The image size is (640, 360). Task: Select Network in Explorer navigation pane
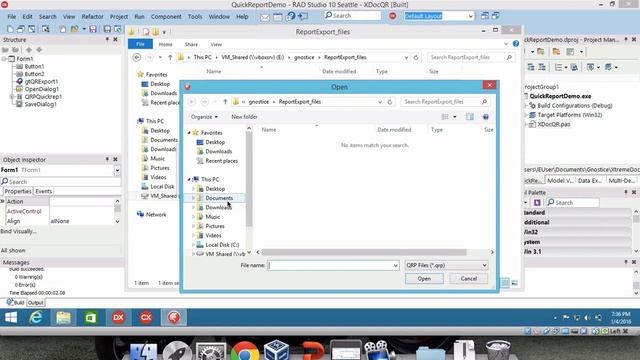pos(156,214)
